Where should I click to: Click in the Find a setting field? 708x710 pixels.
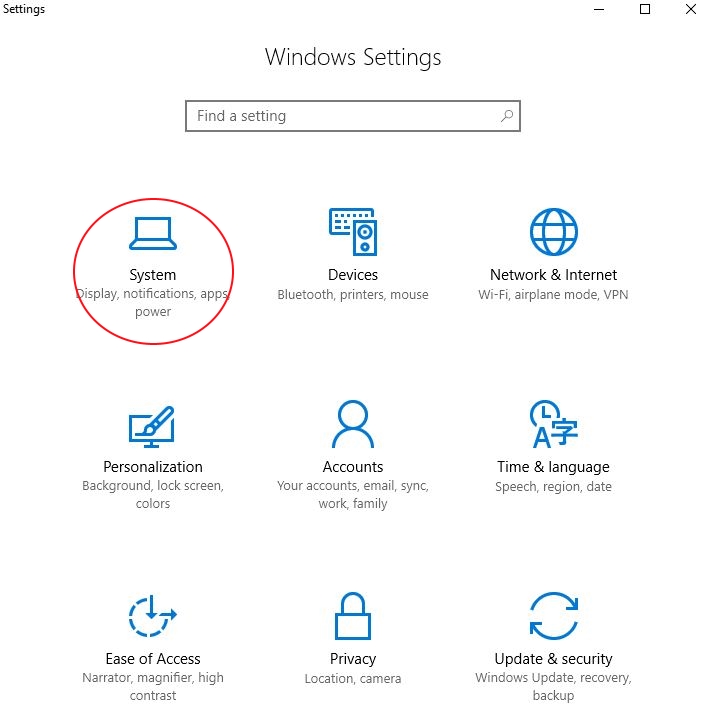pos(353,116)
